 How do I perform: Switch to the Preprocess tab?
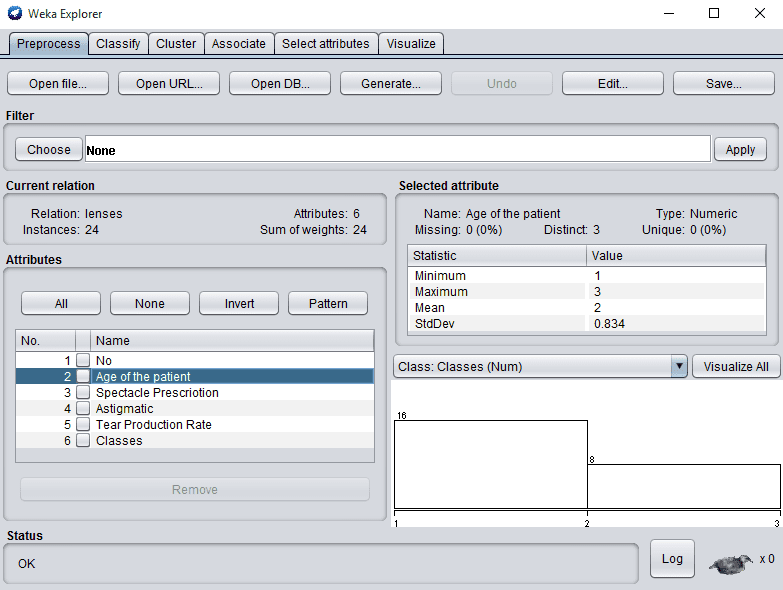pyautogui.click(x=48, y=43)
